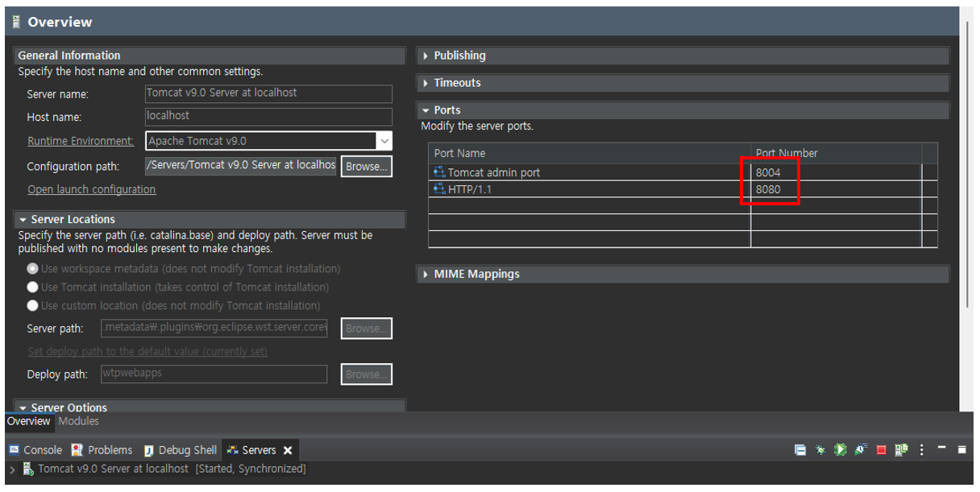The height and width of the screenshot is (492, 980).
Task: Publish to the server icon
Action: click(901, 450)
